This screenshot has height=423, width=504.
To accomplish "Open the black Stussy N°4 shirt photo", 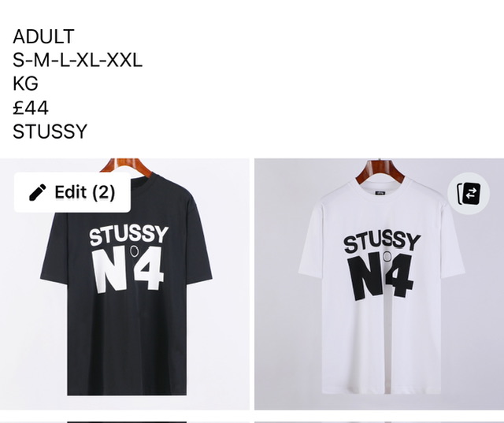I will 124,284.
